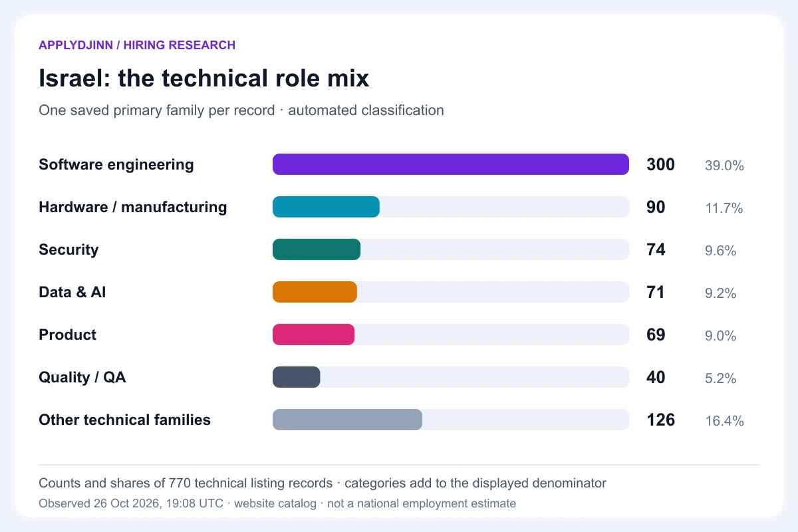Click the count value 126

click(x=660, y=420)
